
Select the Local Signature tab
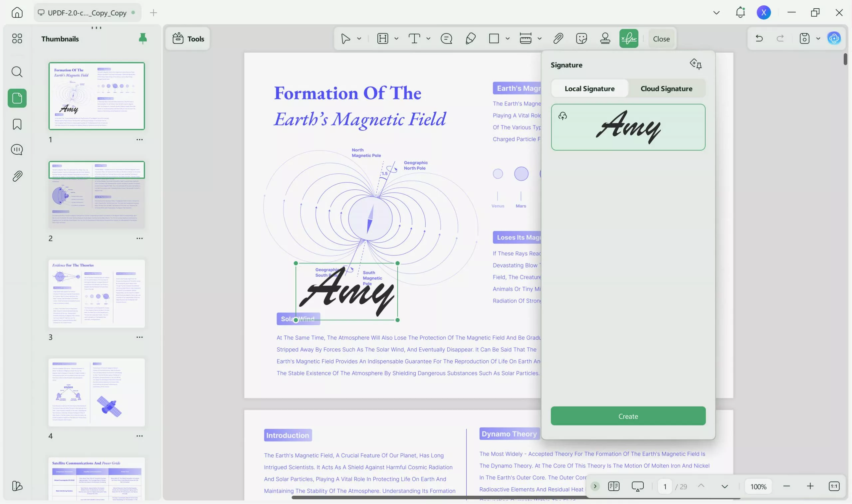[x=590, y=88]
